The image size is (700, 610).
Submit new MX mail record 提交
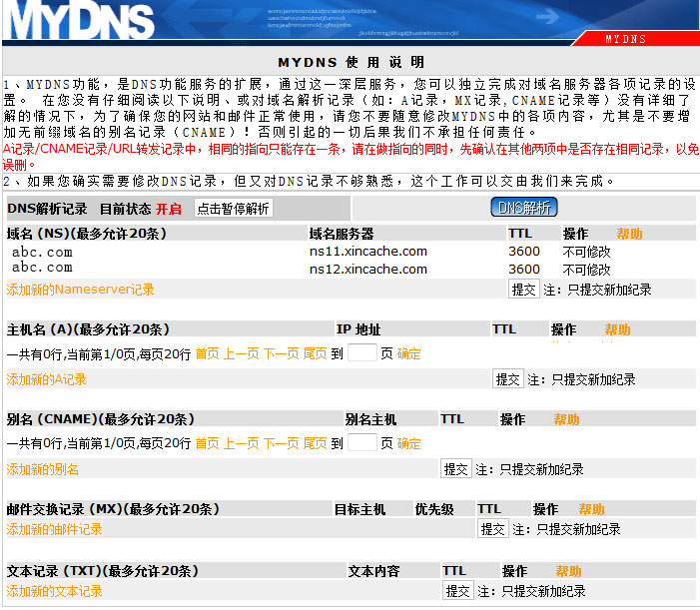[x=493, y=530]
